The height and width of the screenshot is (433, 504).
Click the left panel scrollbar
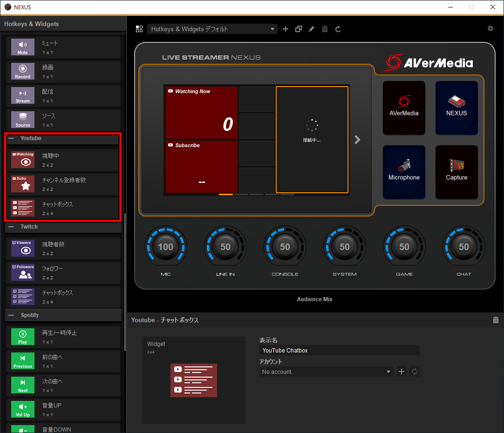tap(125, 282)
